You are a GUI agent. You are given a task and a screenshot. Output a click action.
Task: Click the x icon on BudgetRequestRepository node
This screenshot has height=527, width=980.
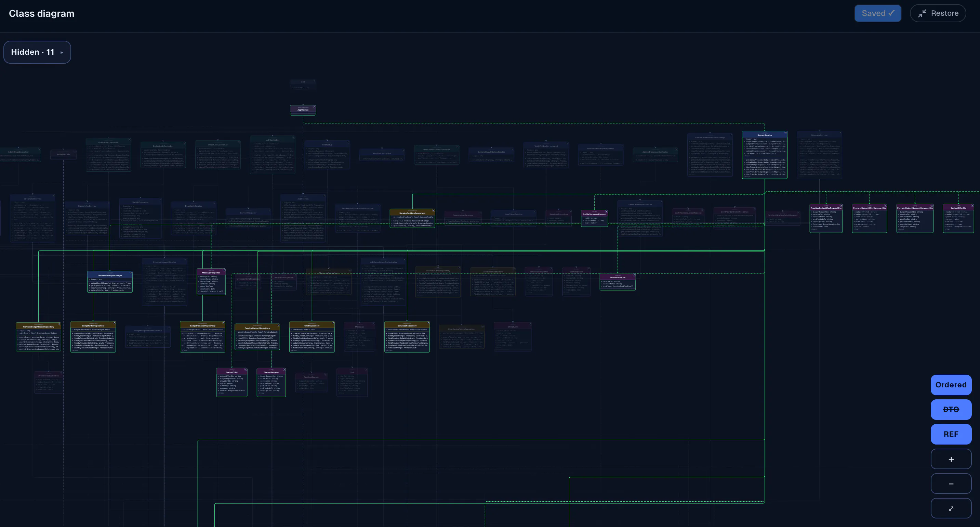click(223, 323)
